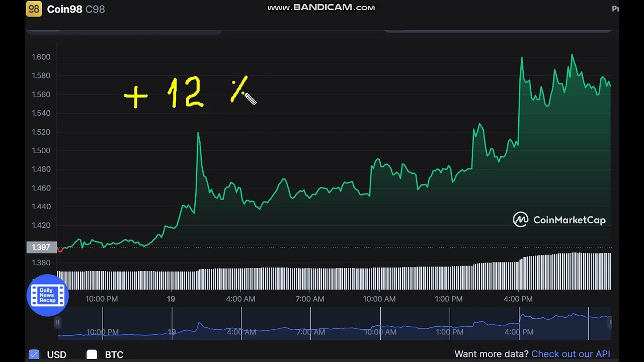Click the 1.397 price label
The width and height of the screenshot is (644, 362).
(x=41, y=247)
